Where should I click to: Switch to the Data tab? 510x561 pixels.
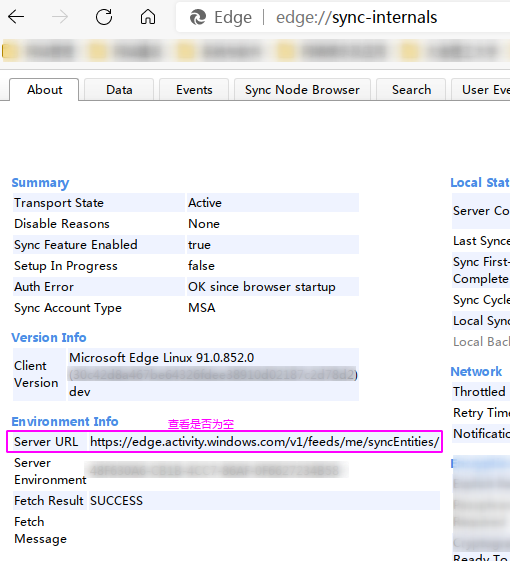click(119, 89)
